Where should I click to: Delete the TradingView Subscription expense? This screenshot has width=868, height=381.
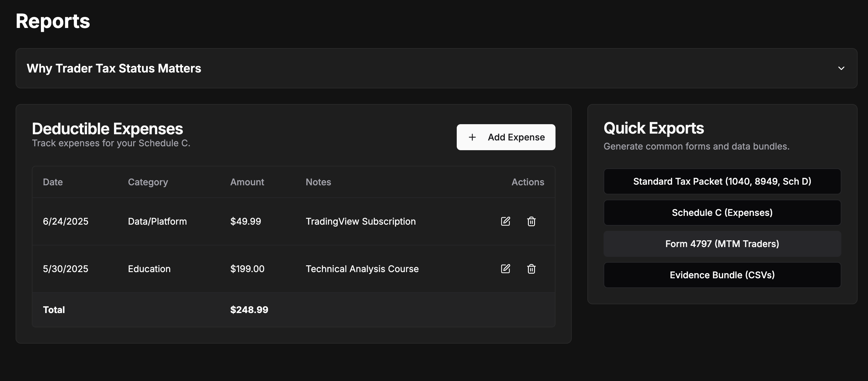pyautogui.click(x=531, y=221)
